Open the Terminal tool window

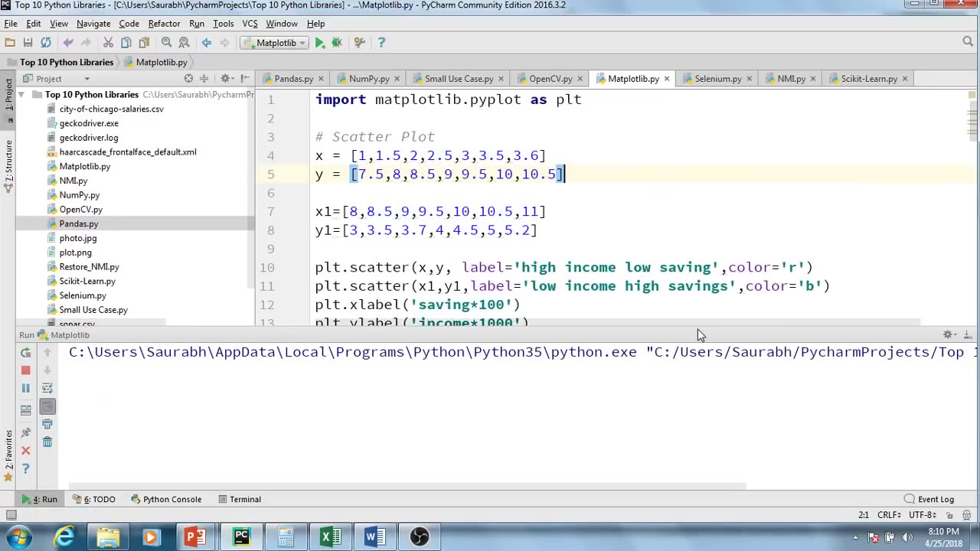(240, 500)
